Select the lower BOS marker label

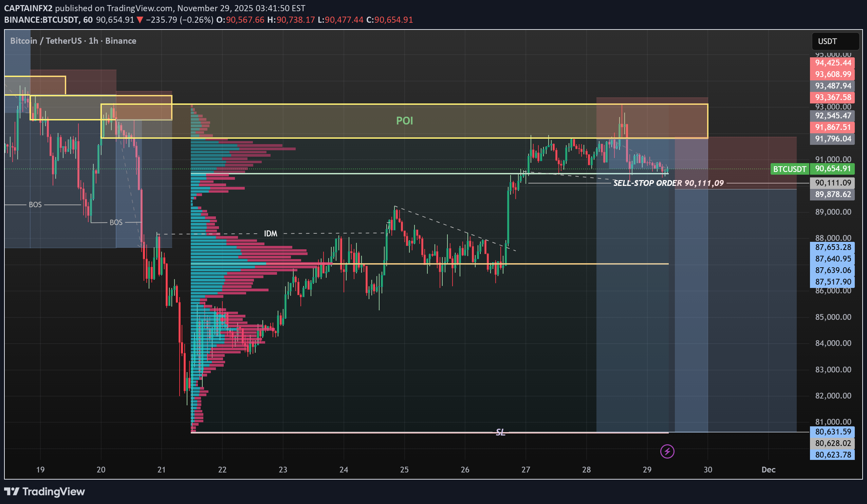click(x=116, y=222)
